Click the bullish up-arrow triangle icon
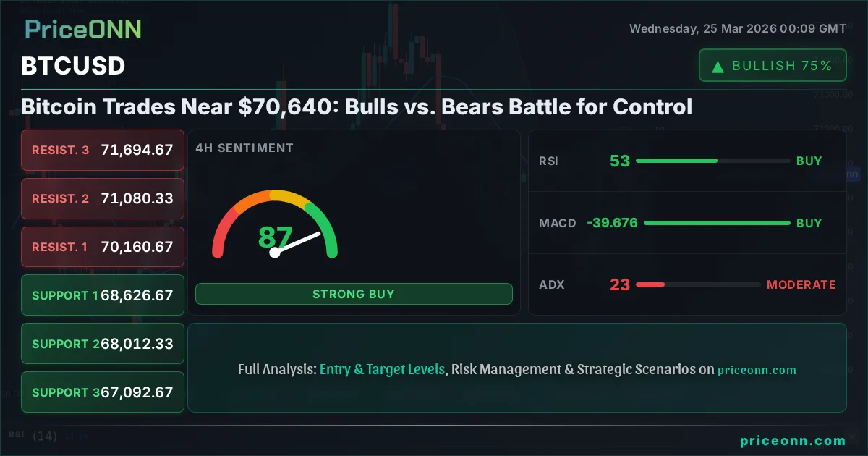The width and height of the screenshot is (868, 456). point(718,67)
